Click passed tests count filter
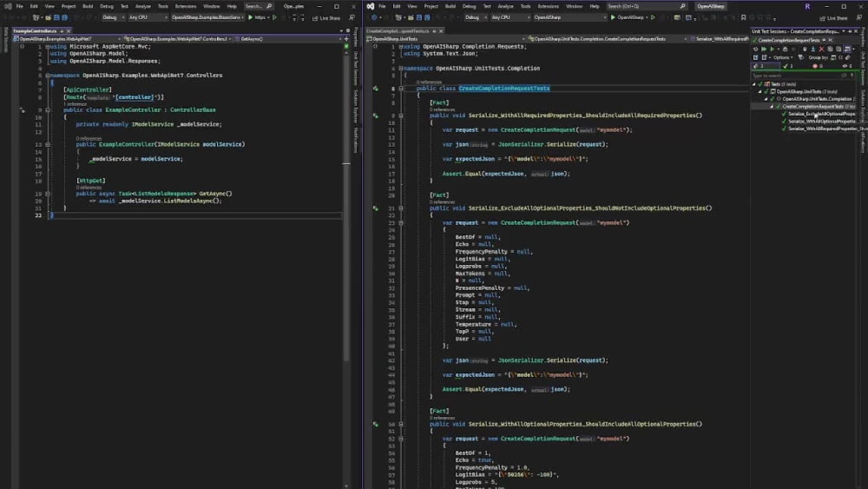Image resolution: width=868 pixels, height=489 pixels. (x=788, y=66)
